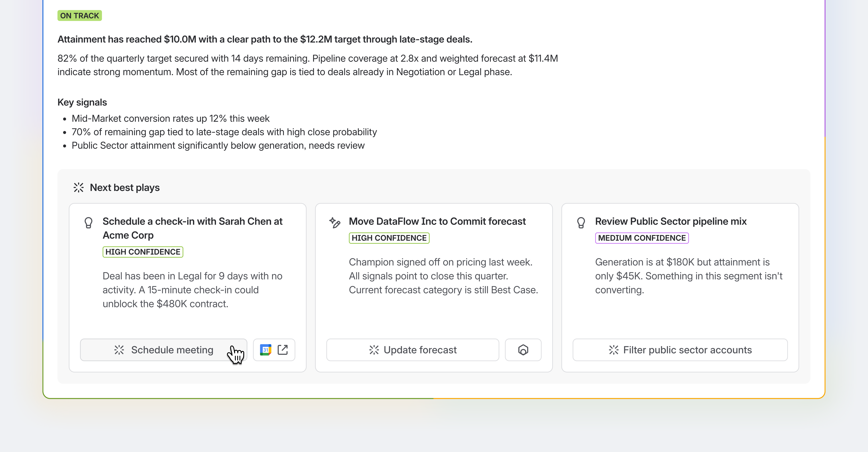Click the AI sparkle inside Update forecast button

374,350
